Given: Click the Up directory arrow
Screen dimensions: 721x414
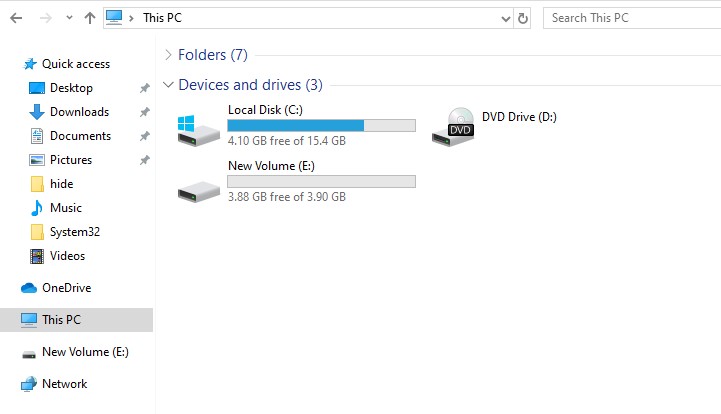Looking at the screenshot, I should [90, 18].
